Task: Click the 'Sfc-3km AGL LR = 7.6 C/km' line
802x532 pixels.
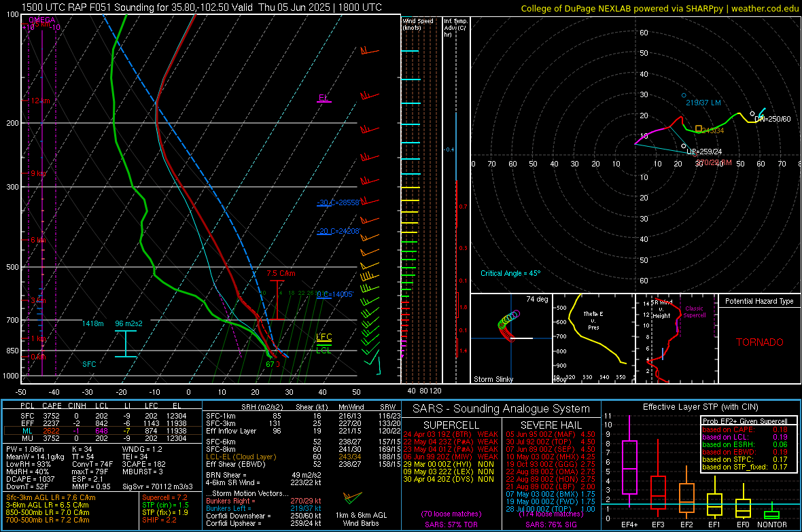Action: (x=51, y=497)
